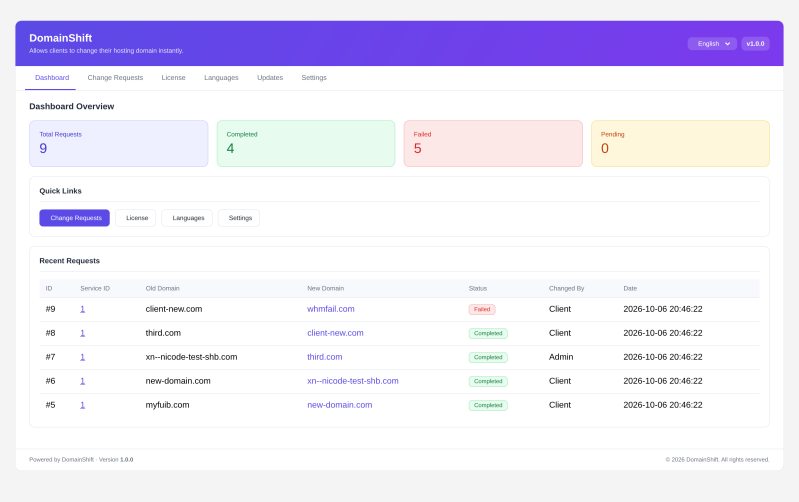Image resolution: width=799 pixels, height=502 pixels.
Task: Switch to the Dashboard tab
Action: click(51, 77)
